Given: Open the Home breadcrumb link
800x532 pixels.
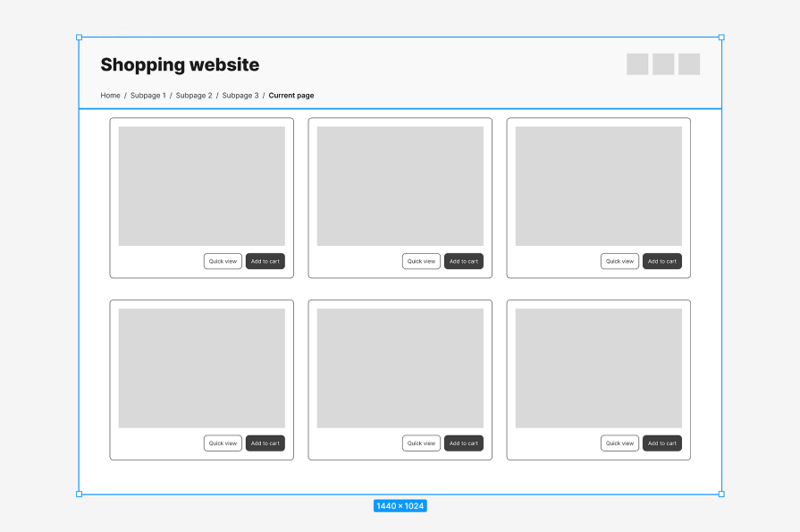Looking at the screenshot, I should click(110, 95).
